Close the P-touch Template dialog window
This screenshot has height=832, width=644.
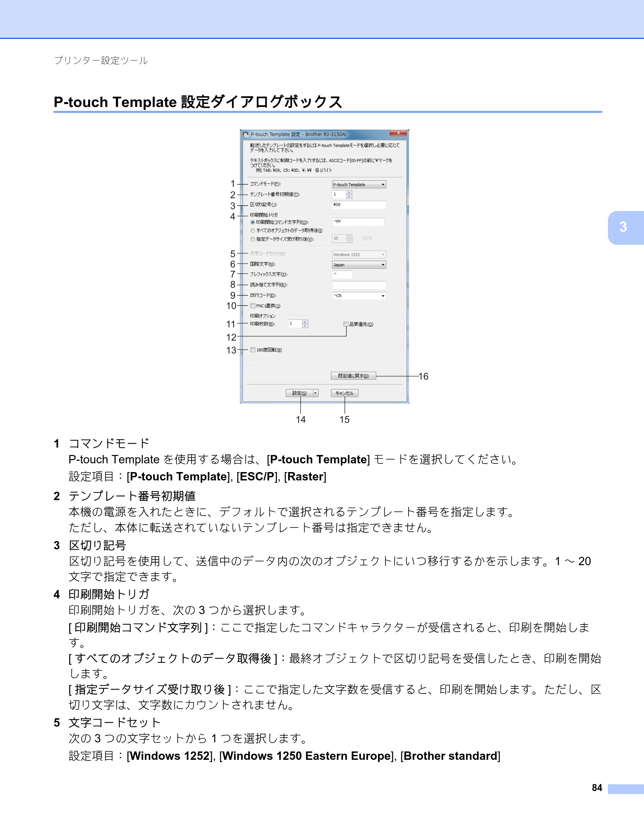pos(398,132)
